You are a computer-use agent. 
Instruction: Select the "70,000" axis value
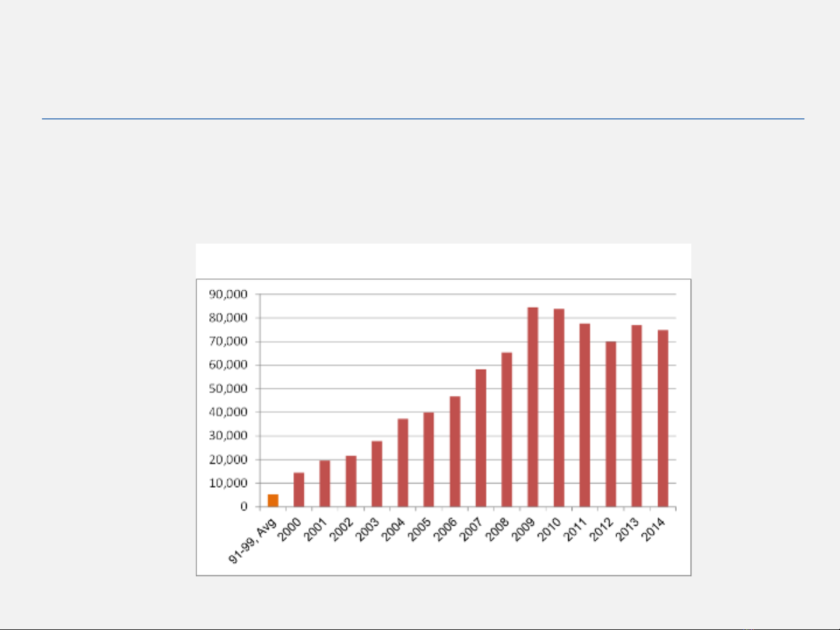tap(229, 342)
